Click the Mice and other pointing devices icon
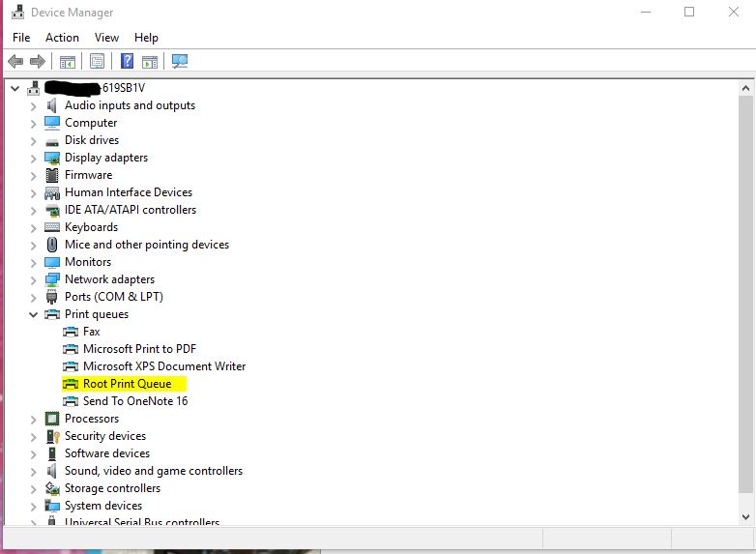 point(52,245)
